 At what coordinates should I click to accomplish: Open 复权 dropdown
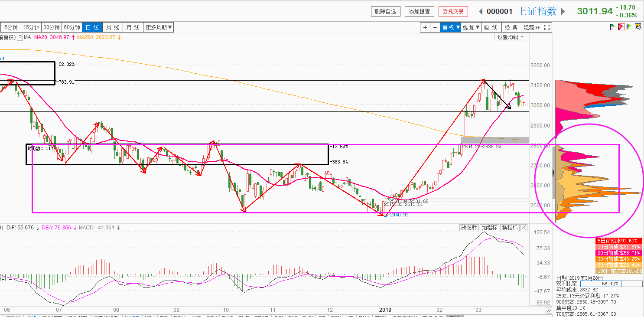[451, 27]
